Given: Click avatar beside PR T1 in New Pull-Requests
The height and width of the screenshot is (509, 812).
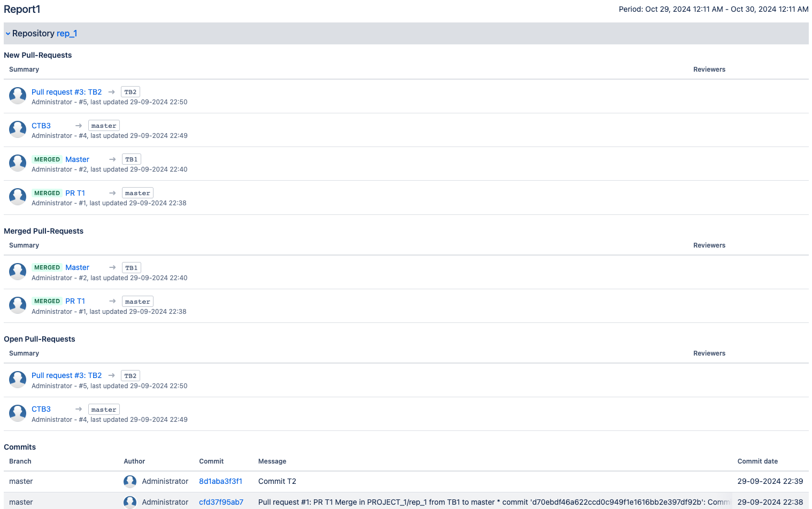Looking at the screenshot, I should (x=18, y=197).
